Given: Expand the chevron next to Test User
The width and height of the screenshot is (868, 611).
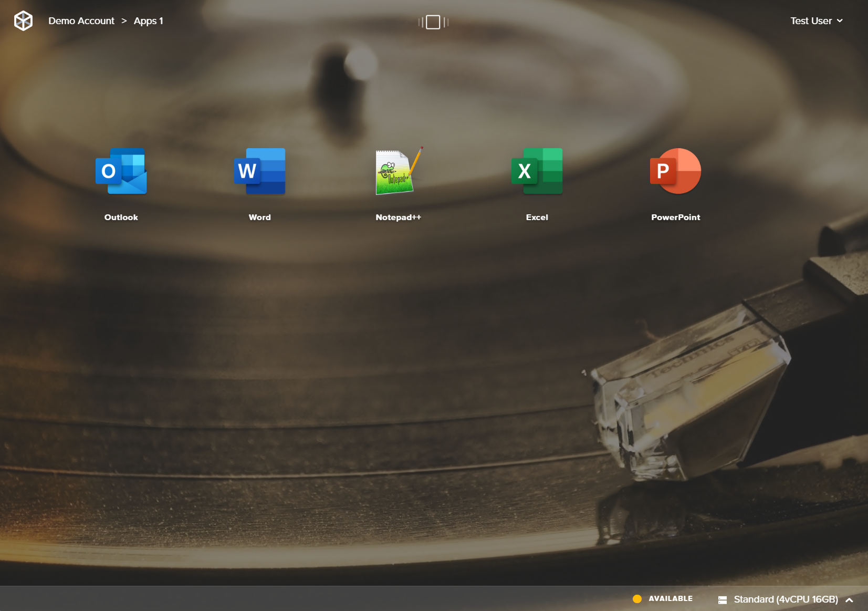Looking at the screenshot, I should pos(840,21).
